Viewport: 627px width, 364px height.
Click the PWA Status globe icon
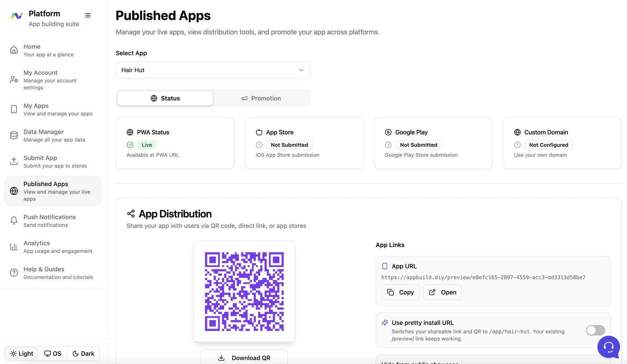130,132
